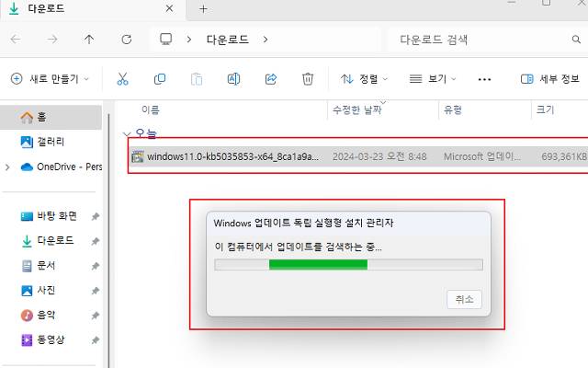The width and height of the screenshot is (588, 368).
Task: Open 홈 in the sidebar
Action: click(51, 117)
